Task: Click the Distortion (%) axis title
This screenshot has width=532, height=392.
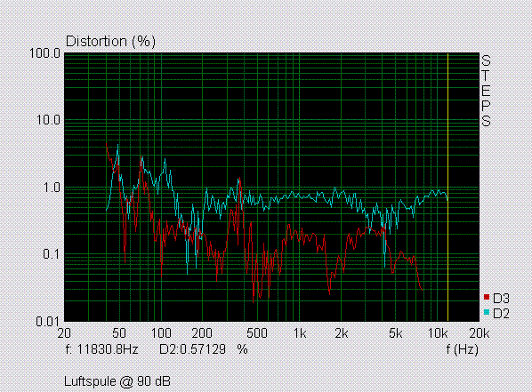Action: [x=110, y=42]
